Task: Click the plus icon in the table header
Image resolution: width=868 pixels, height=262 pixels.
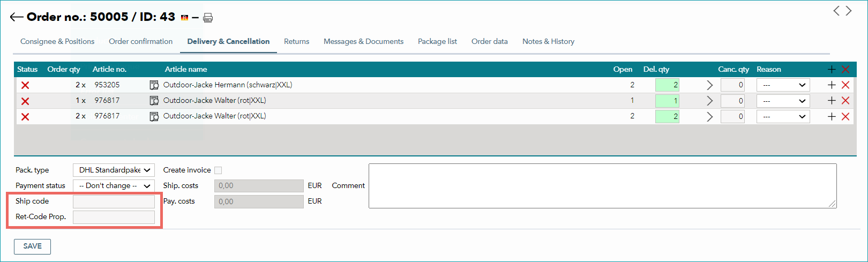Action: tap(832, 69)
